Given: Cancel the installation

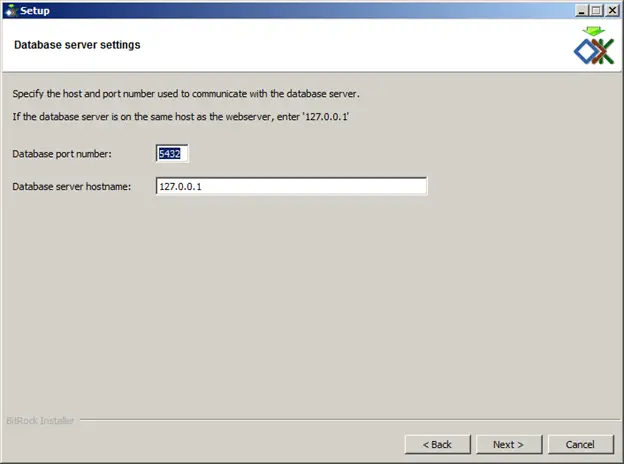Looking at the screenshot, I should [580, 444].
